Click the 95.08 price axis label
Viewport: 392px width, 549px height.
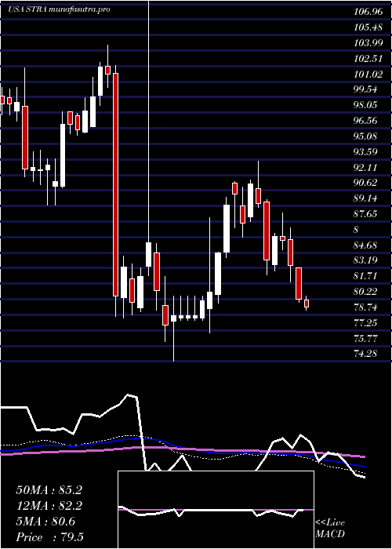365,136
